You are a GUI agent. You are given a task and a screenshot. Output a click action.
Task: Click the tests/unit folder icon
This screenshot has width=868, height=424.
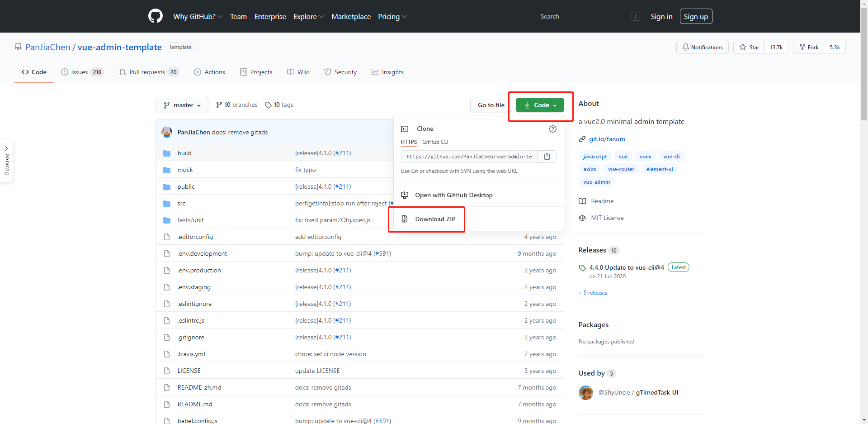point(167,220)
